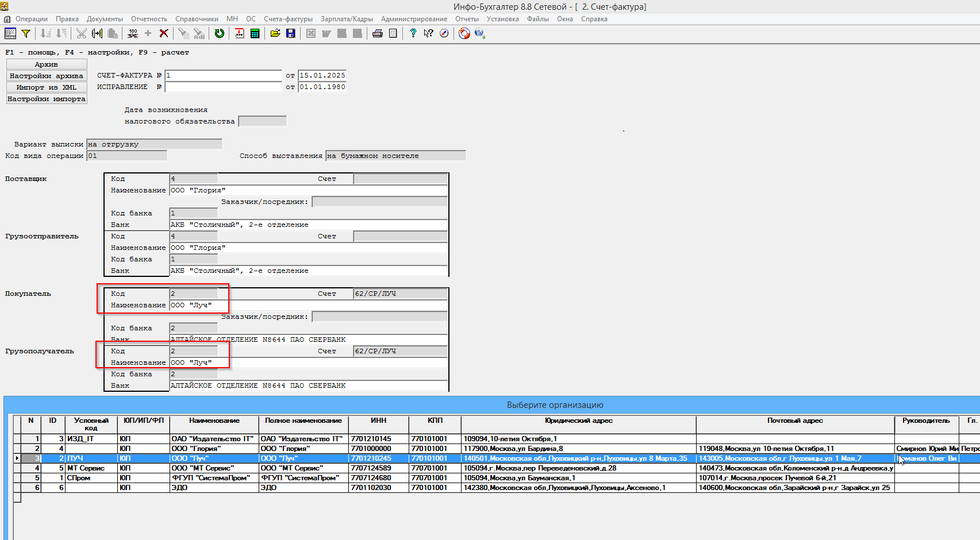980x540 pixels.
Task: Click the red X delete icon
Action: coord(164,33)
